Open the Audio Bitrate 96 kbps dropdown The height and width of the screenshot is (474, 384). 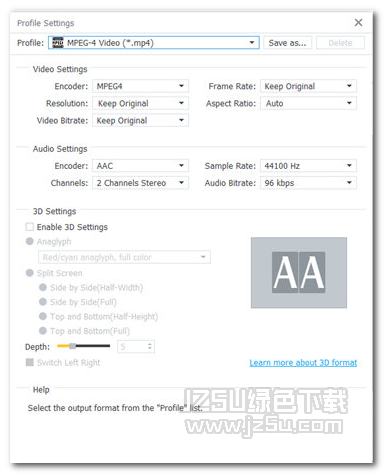308,183
